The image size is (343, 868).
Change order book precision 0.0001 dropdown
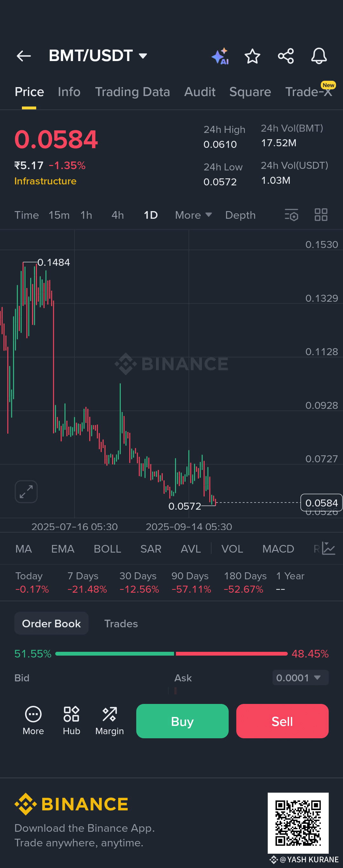tap(300, 678)
